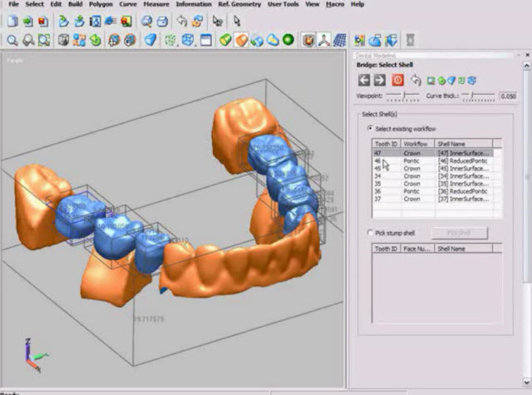Click the previous step left arrow button
532x395 pixels.
coord(364,81)
